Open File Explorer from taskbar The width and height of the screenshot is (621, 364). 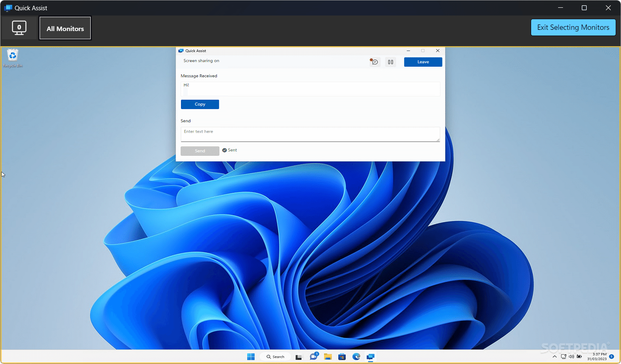pyautogui.click(x=328, y=357)
